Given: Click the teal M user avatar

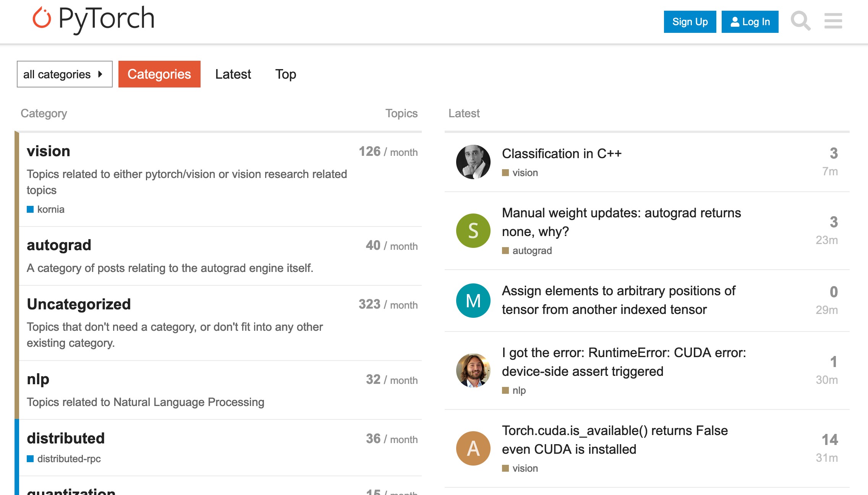Looking at the screenshot, I should [473, 301].
